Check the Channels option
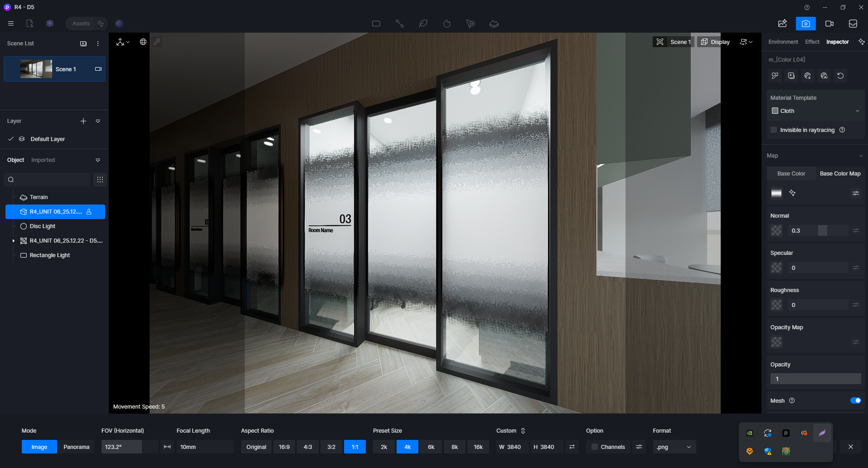The width and height of the screenshot is (868, 468). click(594, 447)
